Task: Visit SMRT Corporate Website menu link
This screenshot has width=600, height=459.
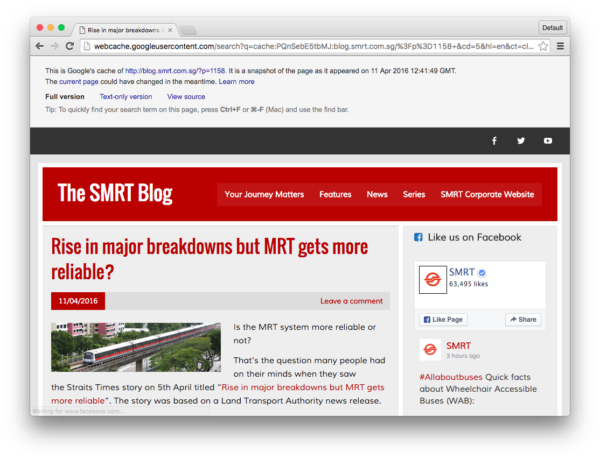Action: pyautogui.click(x=487, y=194)
